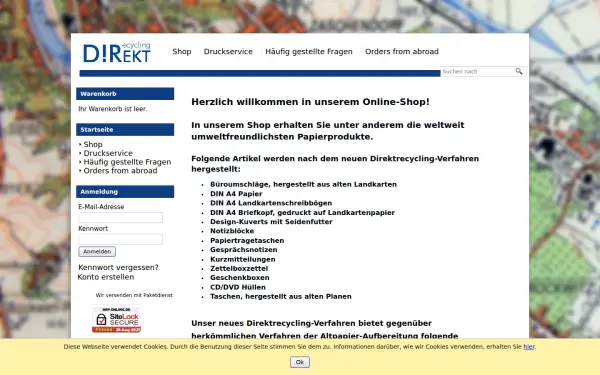Select Druckservice in the Startseite sidebar
The height and width of the screenshot is (375, 600).
108,153
